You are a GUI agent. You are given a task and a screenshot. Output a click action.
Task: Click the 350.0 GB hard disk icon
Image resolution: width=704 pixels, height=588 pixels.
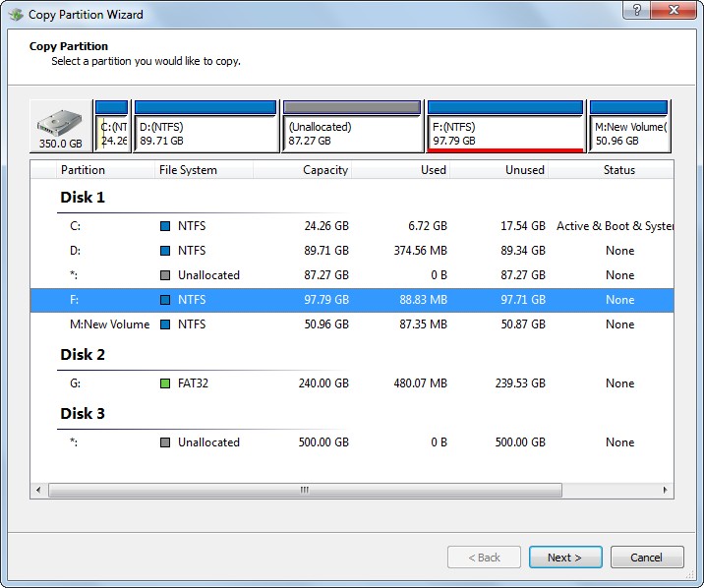(61, 126)
